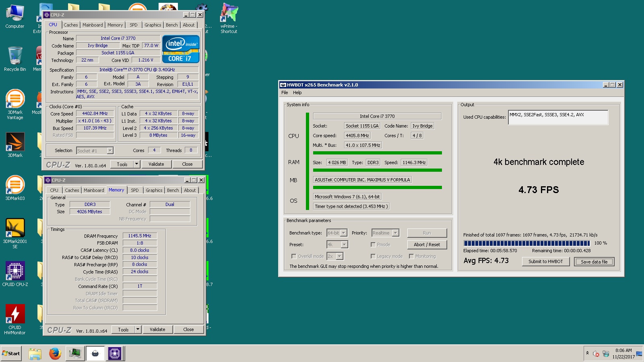Click the Abort / Reset button
Screen dimensions: 644x362
point(427,245)
